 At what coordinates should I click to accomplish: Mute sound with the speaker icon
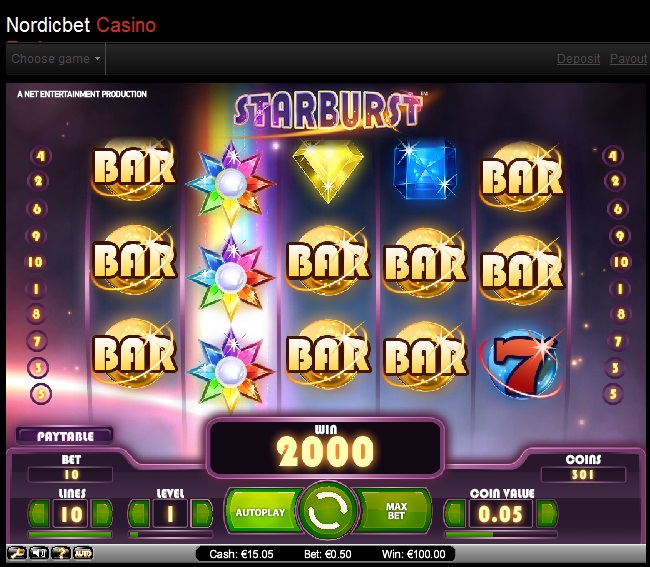[x=39, y=553]
